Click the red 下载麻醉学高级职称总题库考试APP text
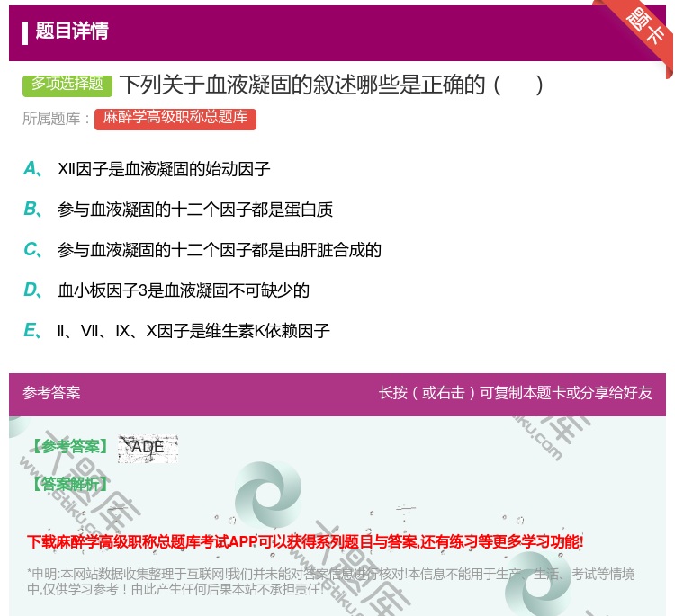 pyautogui.click(x=305, y=541)
